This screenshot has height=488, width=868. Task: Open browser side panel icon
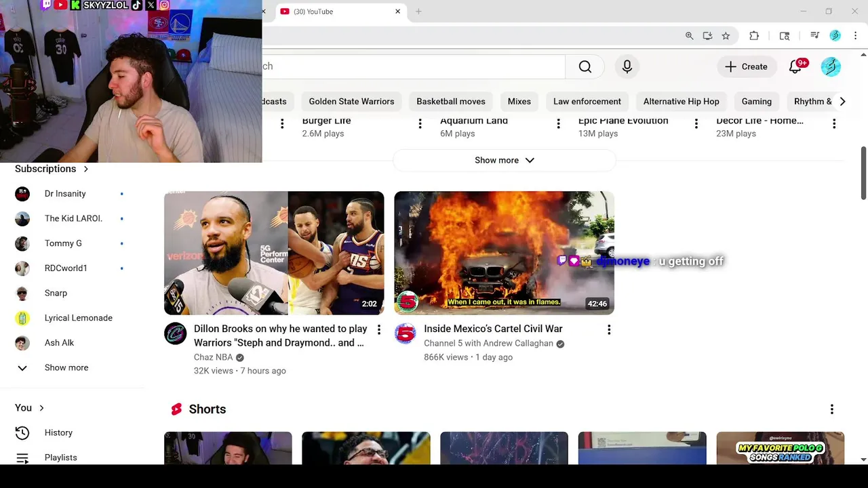point(785,36)
